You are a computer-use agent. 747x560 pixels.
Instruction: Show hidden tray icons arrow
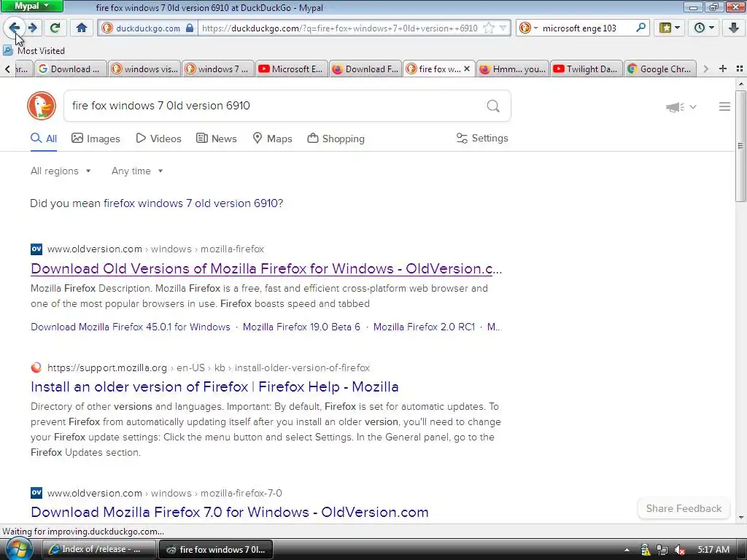tap(627, 550)
